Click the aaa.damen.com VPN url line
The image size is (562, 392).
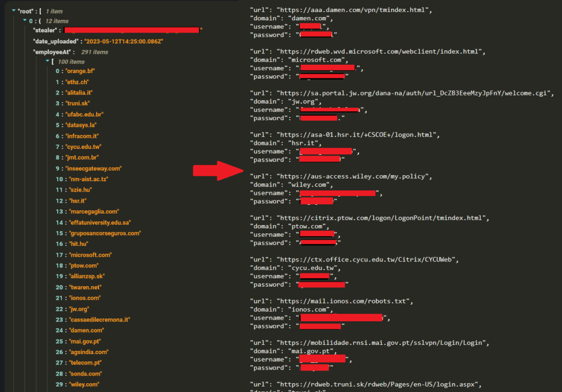tap(341, 10)
